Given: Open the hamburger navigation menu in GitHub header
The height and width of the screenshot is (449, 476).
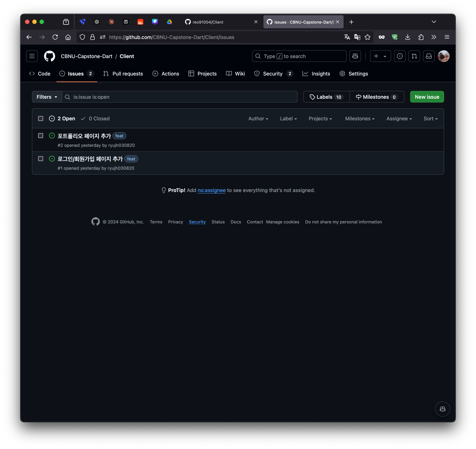Looking at the screenshot, I should (x=32, y=56).
